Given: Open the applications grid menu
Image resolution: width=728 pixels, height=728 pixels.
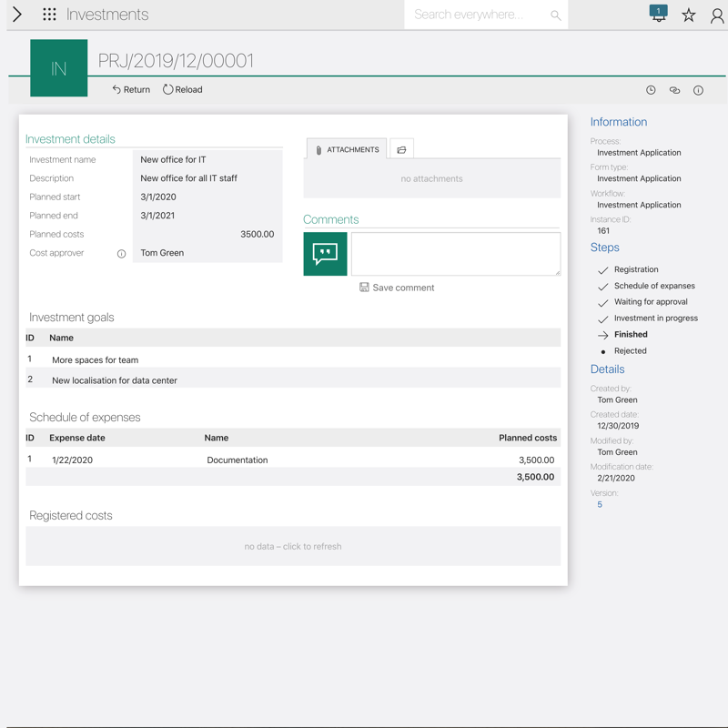Looking at the screenshot, I should 49,15.
